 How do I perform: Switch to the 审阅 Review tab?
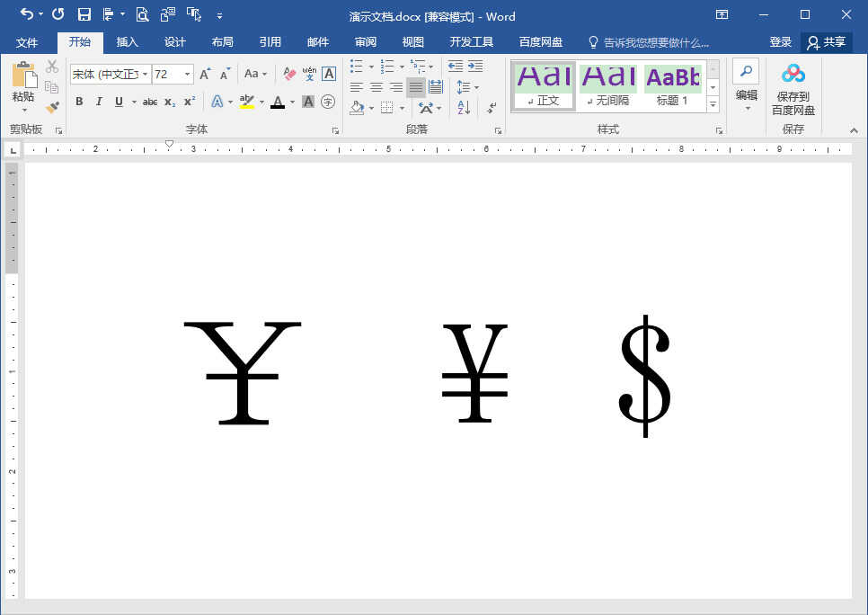[366, 42]
